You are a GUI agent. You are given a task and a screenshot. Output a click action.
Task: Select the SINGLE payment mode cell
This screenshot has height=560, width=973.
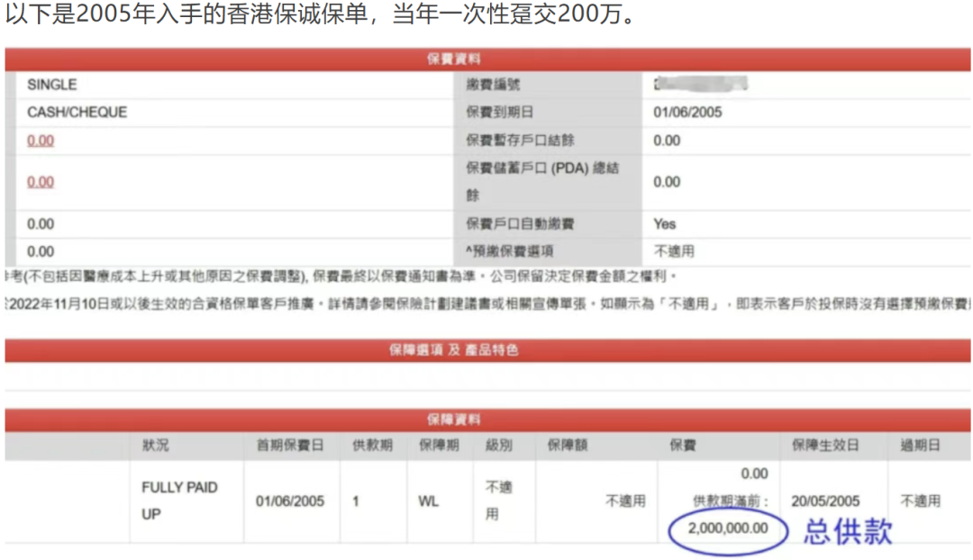(52, 85)
